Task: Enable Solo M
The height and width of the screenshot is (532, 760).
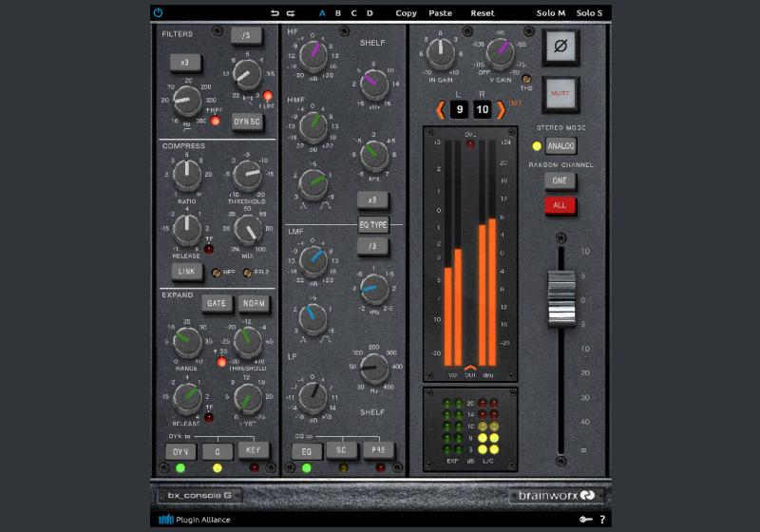Action: (x=551, y=13)
